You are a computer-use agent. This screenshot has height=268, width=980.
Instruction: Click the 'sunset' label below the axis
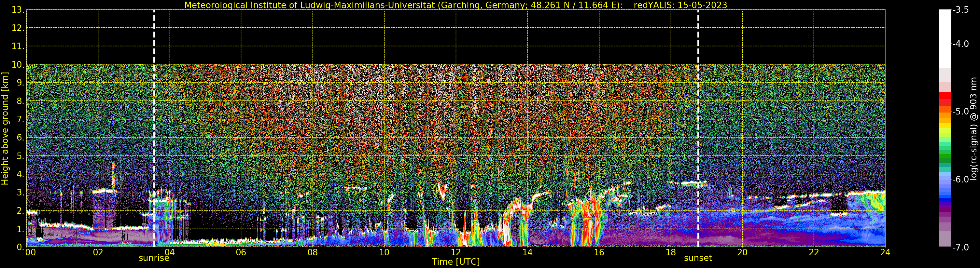[698, 258]
